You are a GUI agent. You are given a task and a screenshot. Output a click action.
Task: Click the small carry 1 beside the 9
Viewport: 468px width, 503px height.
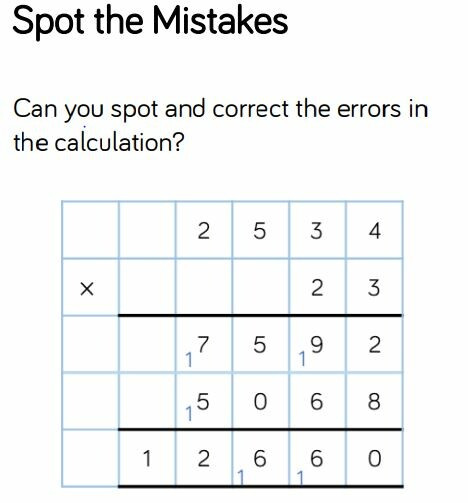[302, 359]
